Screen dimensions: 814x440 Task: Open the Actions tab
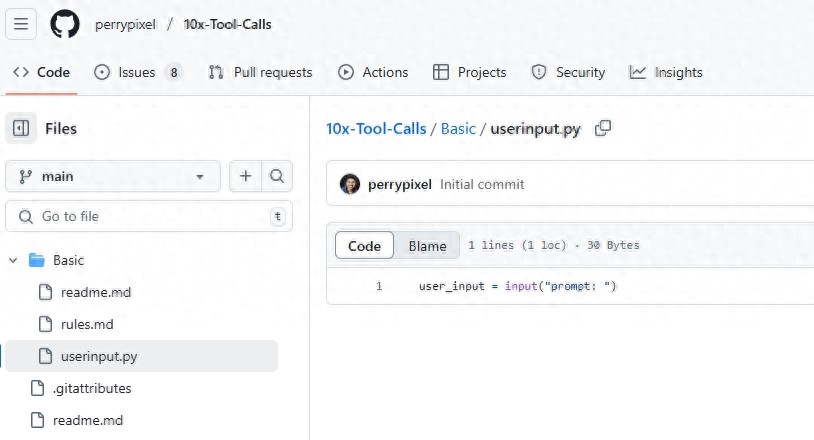pyautogui.click(x=373, y=72)
